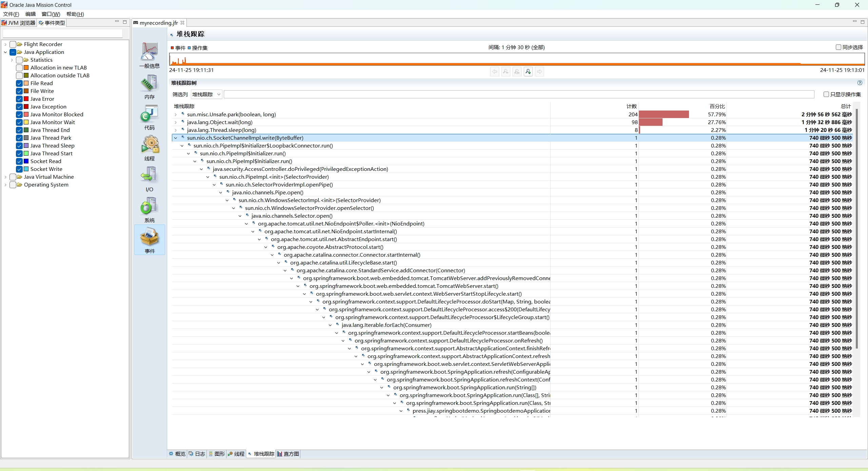Click the event type search field in left panel

63,34
